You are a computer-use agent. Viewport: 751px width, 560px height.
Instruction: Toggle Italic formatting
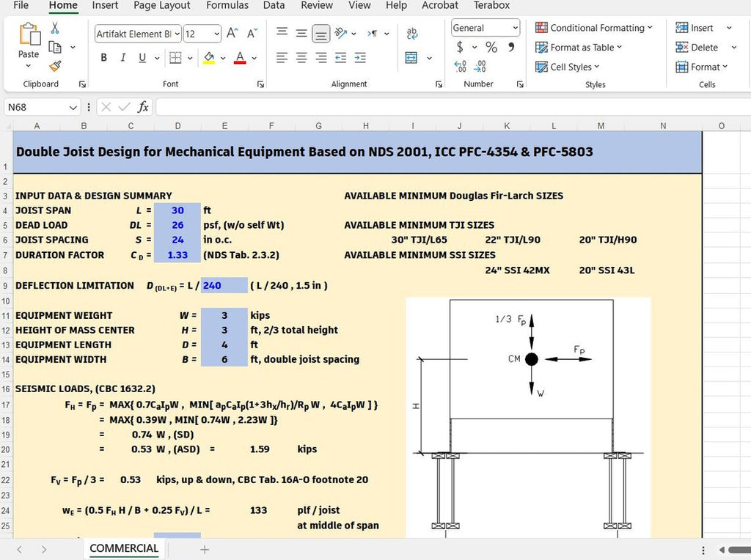tap(123, 58)
